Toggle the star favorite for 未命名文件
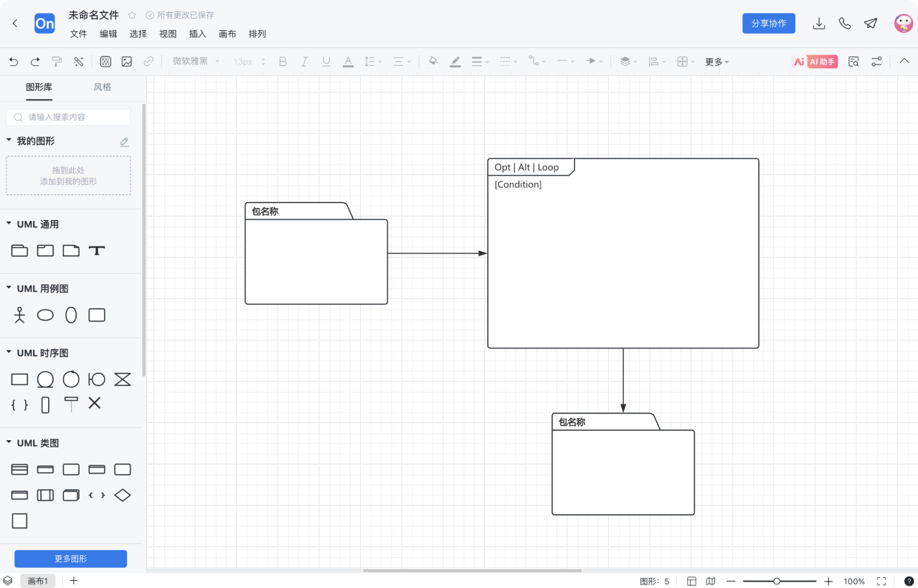Viewport: 918px width, 588px height. point(132,15)
